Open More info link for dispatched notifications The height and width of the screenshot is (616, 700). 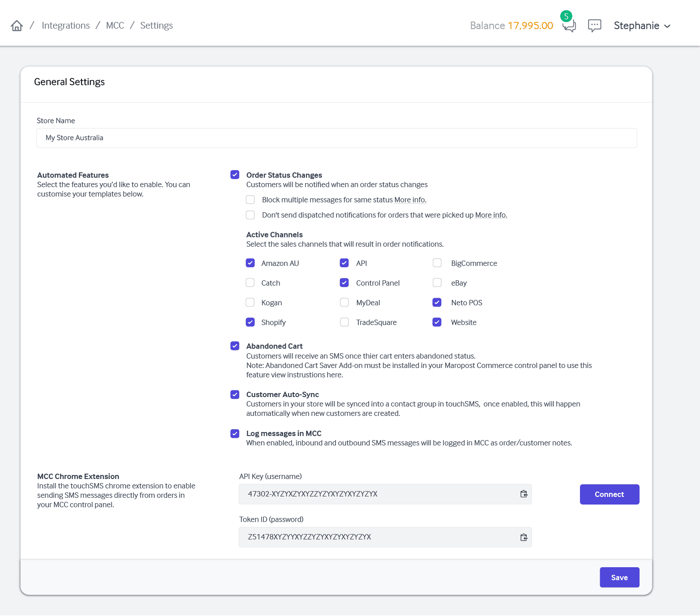490,215
